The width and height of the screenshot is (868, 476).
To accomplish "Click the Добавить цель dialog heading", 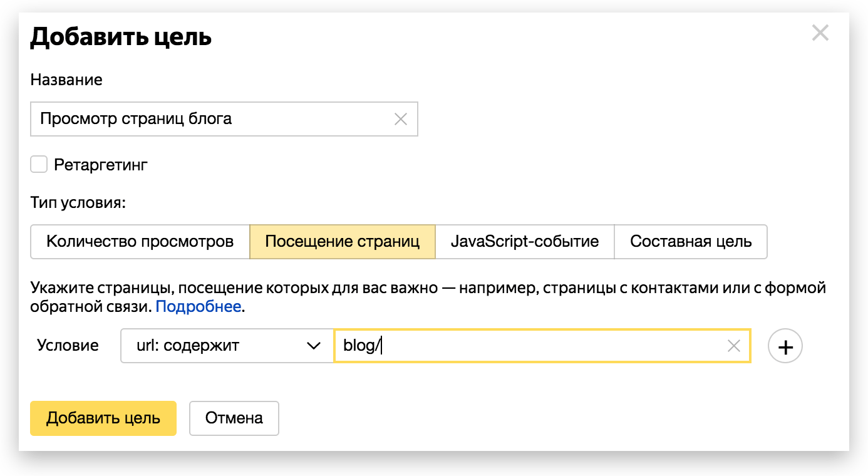I will (121, 38).
